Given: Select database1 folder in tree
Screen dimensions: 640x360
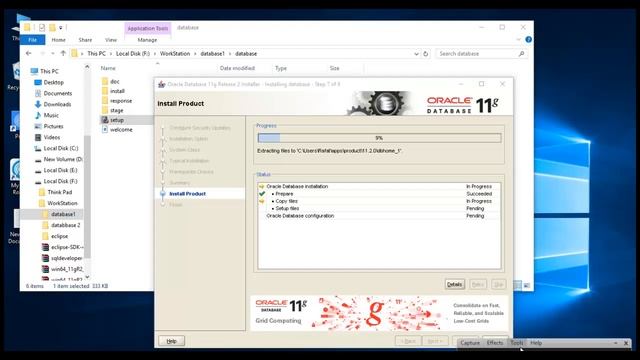Looking at the screenshot, I should click(63, 214).
